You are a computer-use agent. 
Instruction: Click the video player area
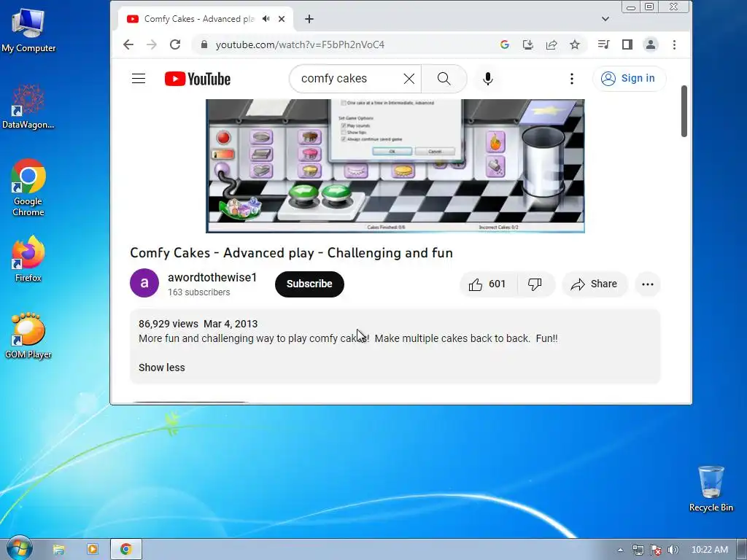(395, 166)
